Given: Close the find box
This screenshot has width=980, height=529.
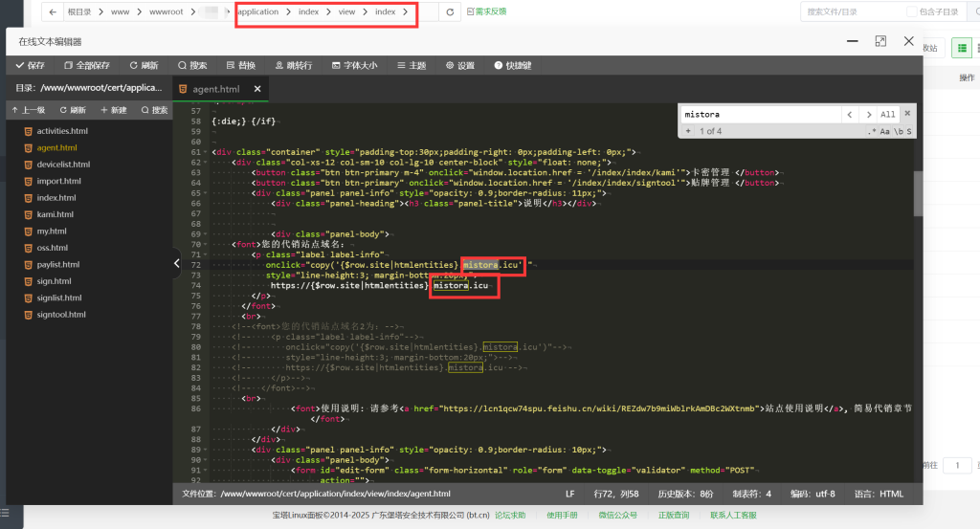Looking at the screenshot, I should click(907, 113).
